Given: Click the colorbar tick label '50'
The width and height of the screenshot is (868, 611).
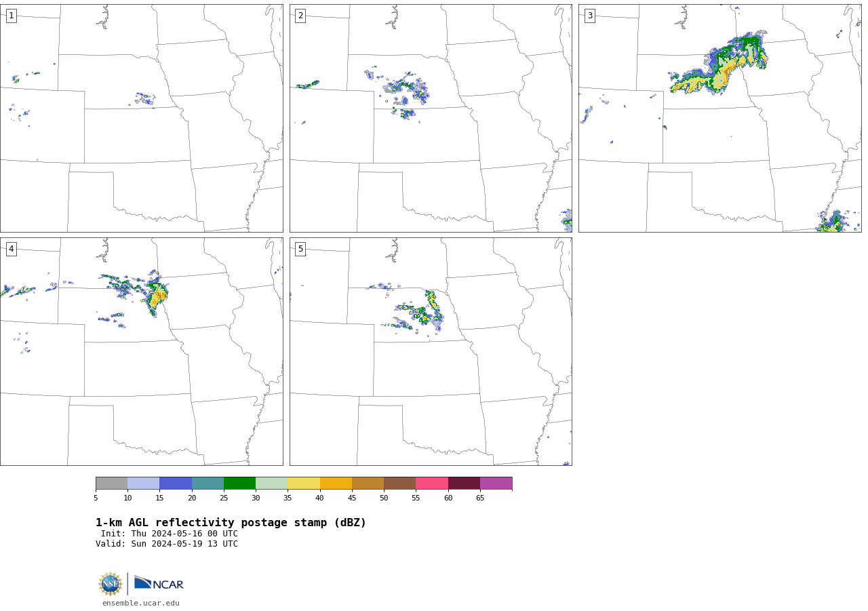Looking at the screenshot, I should pos(384,498).
